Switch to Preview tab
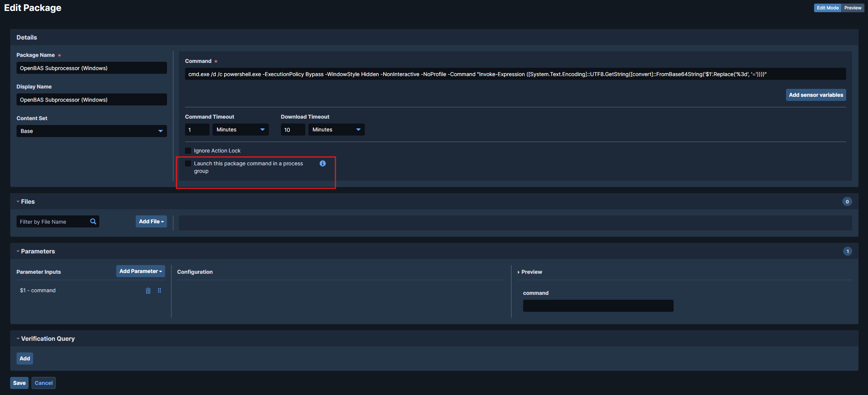This screenshot has width=868, height=395. tap(853, 8)
